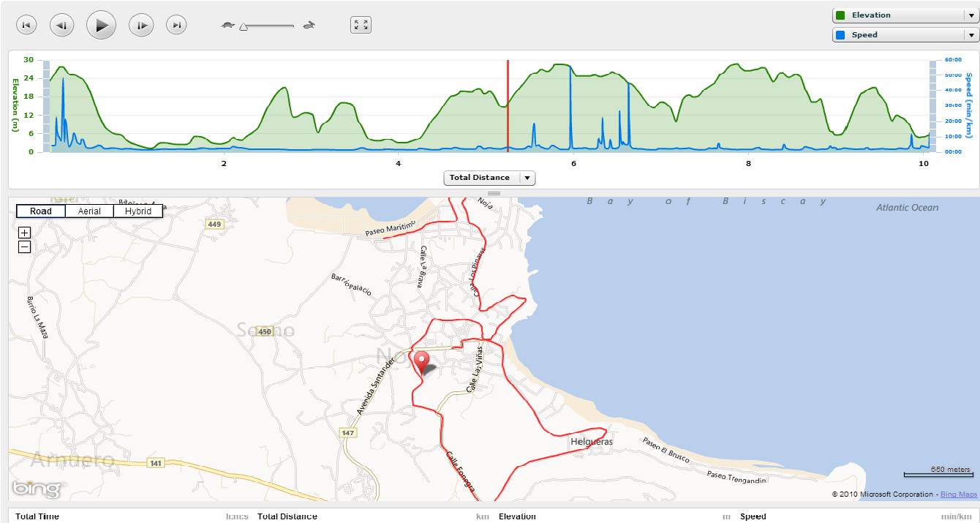This screenshot has height=523, width=980.
Task: Switch the map to Aerial view
Action: pyautogui.click(x=89, y=211)
